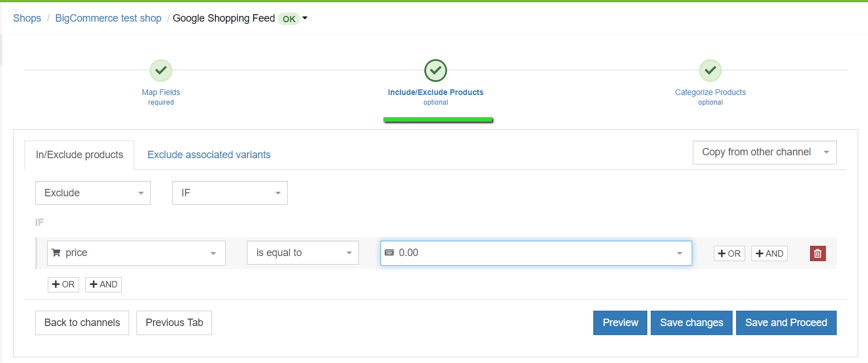
Task: Click the keyboard icon in the value field
Action: (389, 253)
